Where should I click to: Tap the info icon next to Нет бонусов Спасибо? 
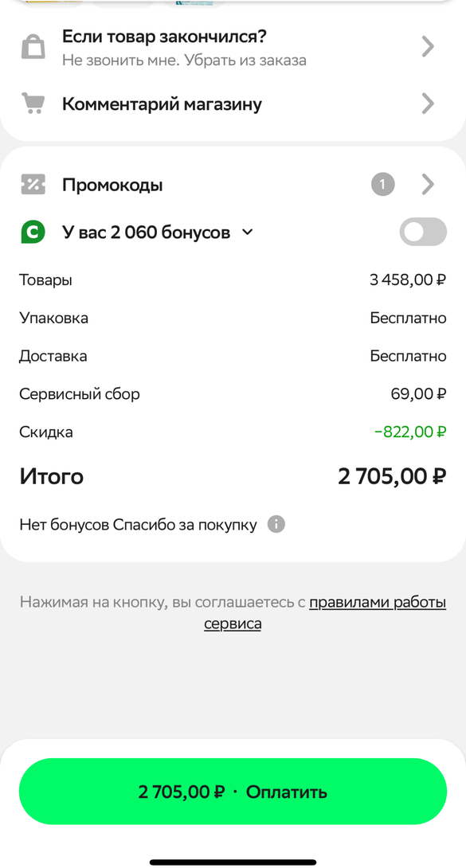[276, 524]
